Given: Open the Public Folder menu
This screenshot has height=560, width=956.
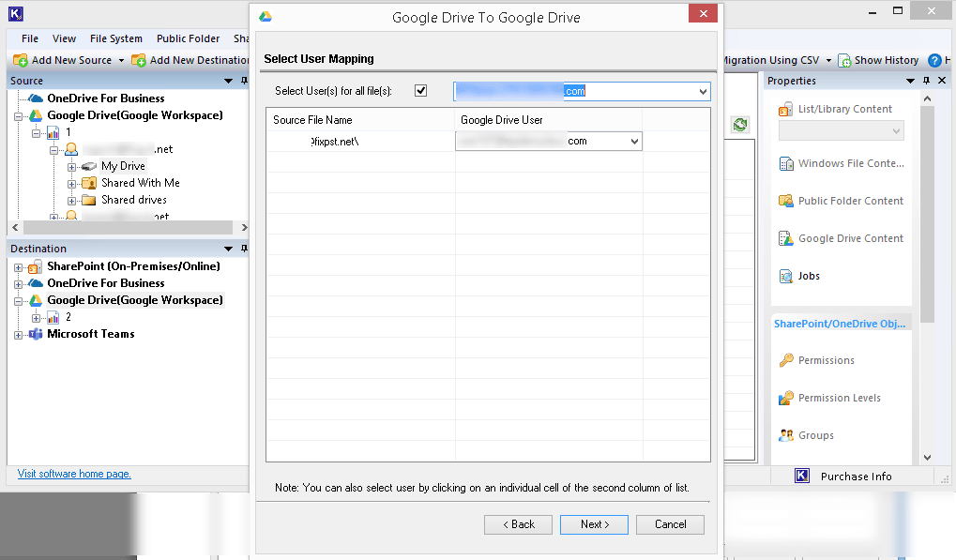Looking at the screenshot, I should click(188, 38).
